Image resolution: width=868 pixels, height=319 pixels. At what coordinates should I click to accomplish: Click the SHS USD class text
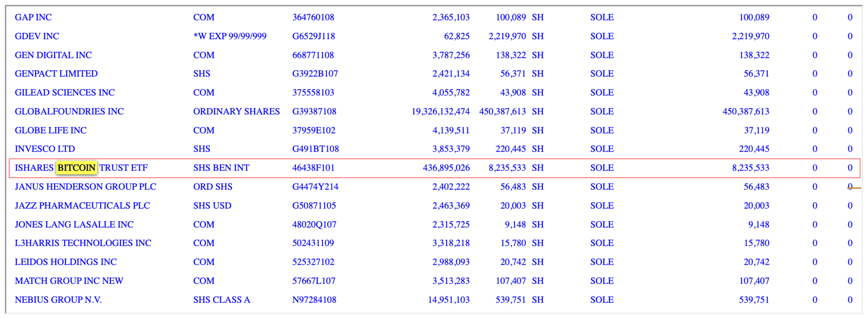pos(212,205)
